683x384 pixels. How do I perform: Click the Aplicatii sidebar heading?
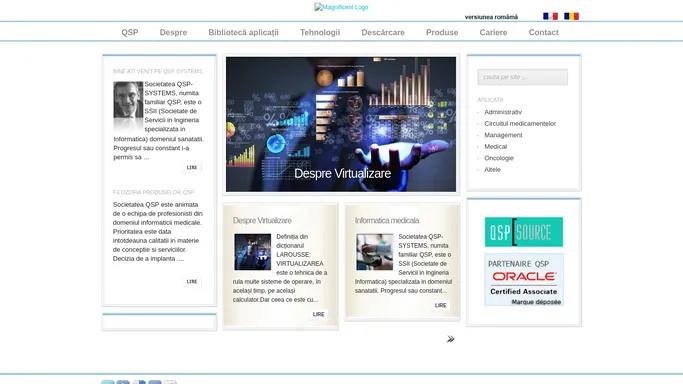pos(490,100)
